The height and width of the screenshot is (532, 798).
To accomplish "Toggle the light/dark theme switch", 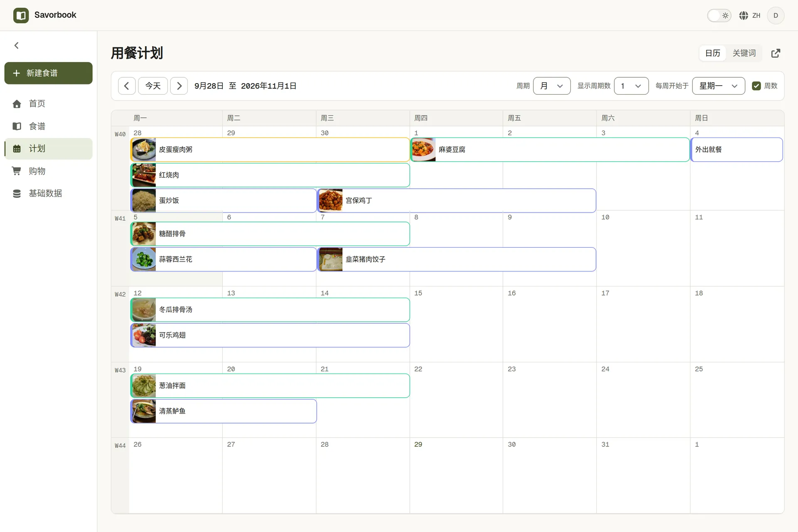I will [719, 15].
